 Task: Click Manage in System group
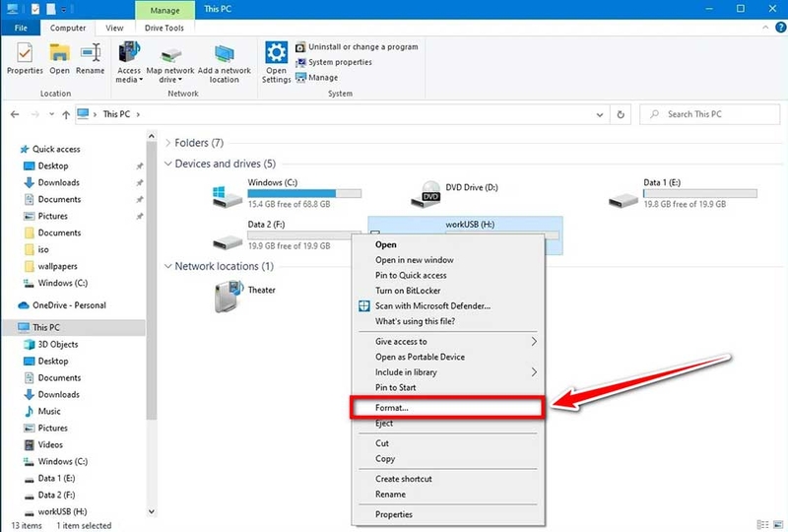pos(316,78)
